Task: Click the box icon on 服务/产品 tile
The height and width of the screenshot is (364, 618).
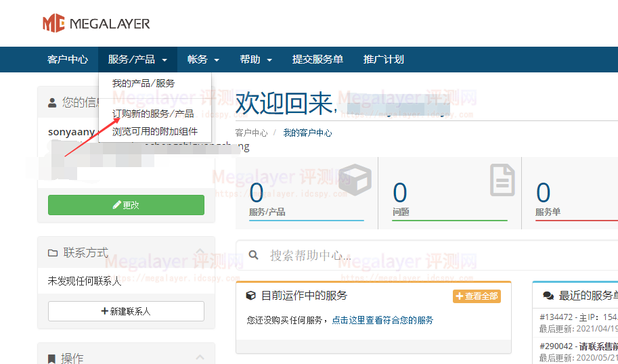Action: click(x=355, y=180)
